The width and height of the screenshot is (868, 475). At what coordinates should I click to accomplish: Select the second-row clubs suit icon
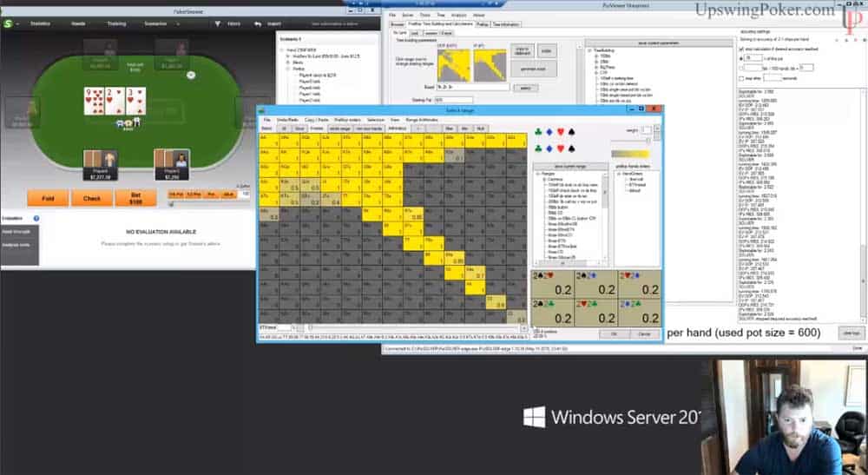tap(538, 148)
